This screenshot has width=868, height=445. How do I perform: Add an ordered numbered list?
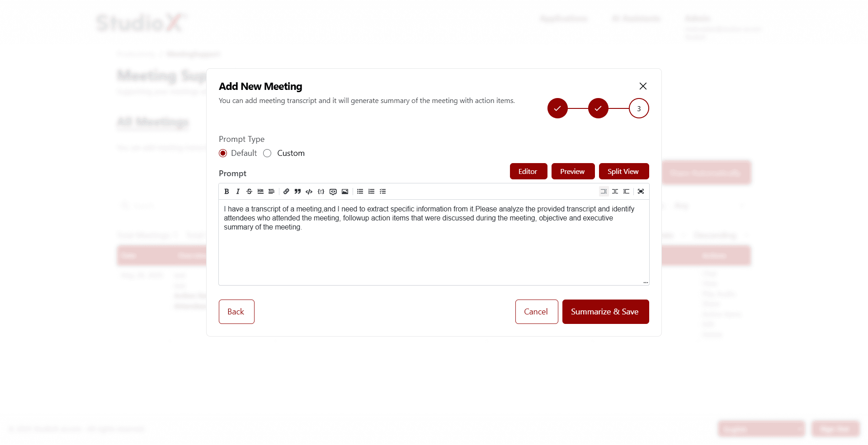[371, 192]
